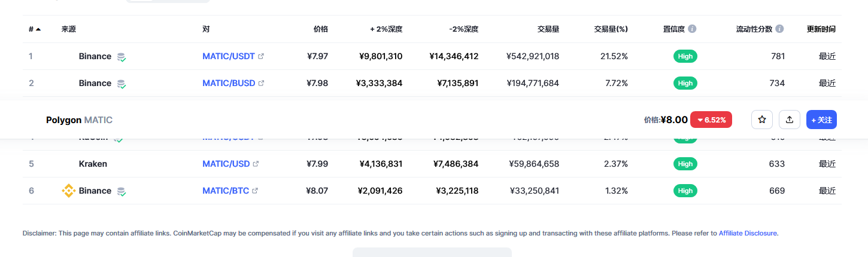The width and height of the screenshot is (868, 257).
Task: Sort table by # column arrow
Action: click(38, 29)
